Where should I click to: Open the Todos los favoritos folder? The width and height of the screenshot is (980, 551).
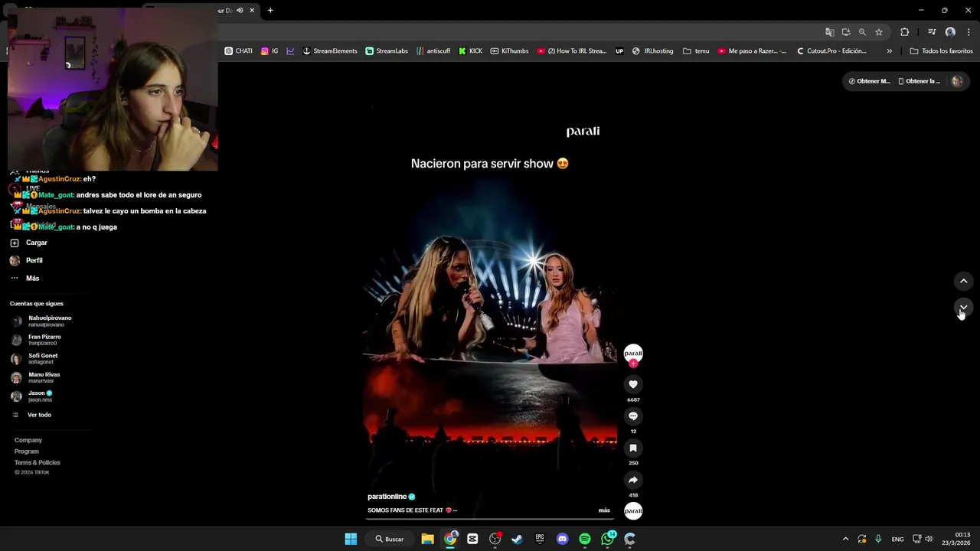coord(941,51)
